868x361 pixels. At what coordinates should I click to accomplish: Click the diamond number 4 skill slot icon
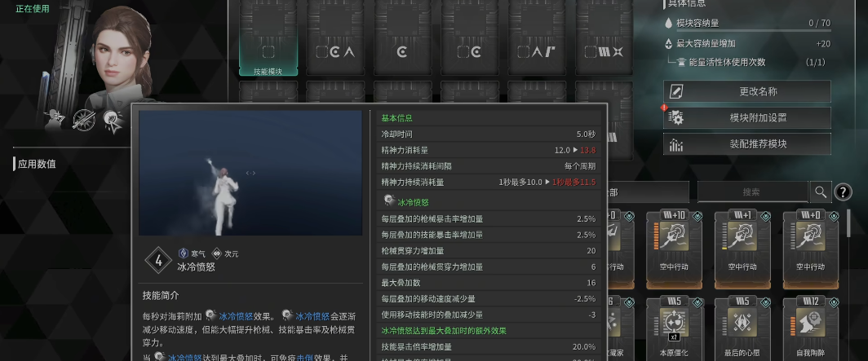[x=158, y=261]
